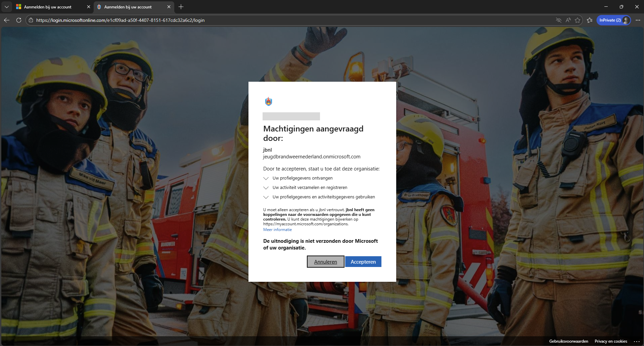644x346 pixels.
Task: Open Favorites list icon
Action: click(x=590, y=20)
